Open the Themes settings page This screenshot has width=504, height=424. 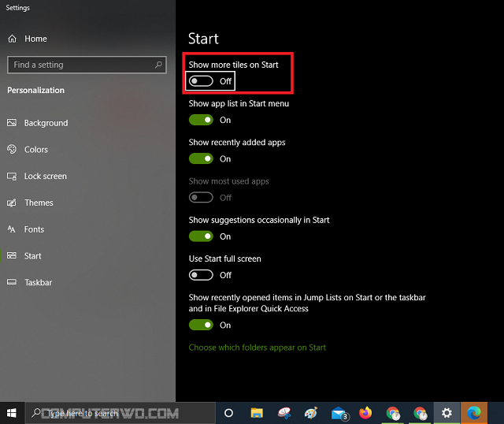39,203
